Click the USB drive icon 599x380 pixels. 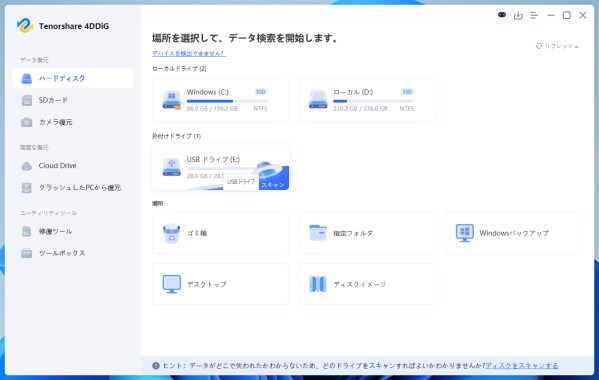pos(172,167)
